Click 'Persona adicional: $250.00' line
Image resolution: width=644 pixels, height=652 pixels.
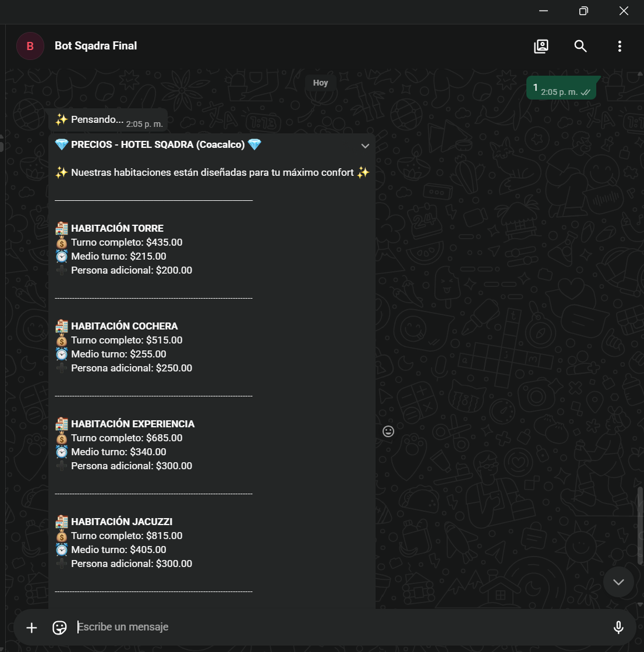132,368
